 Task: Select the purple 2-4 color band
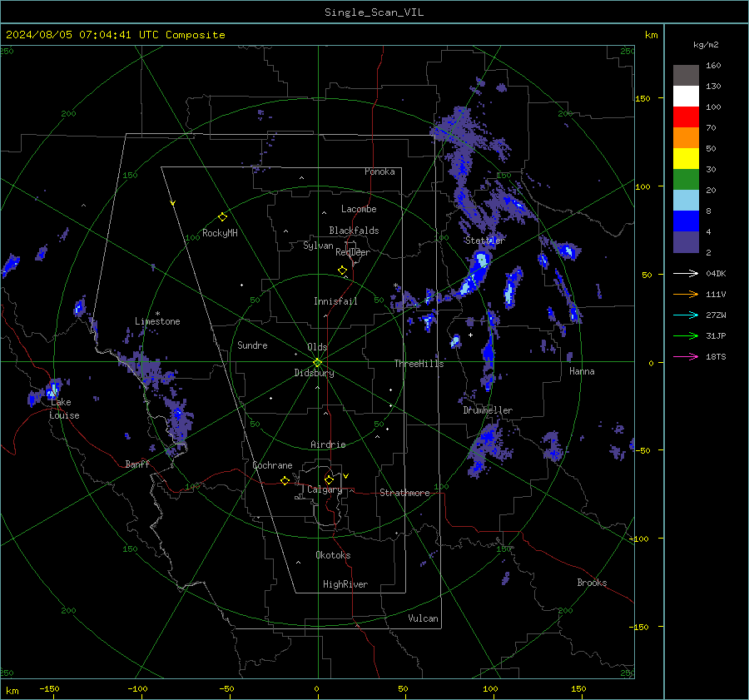(x=686, y=241)
